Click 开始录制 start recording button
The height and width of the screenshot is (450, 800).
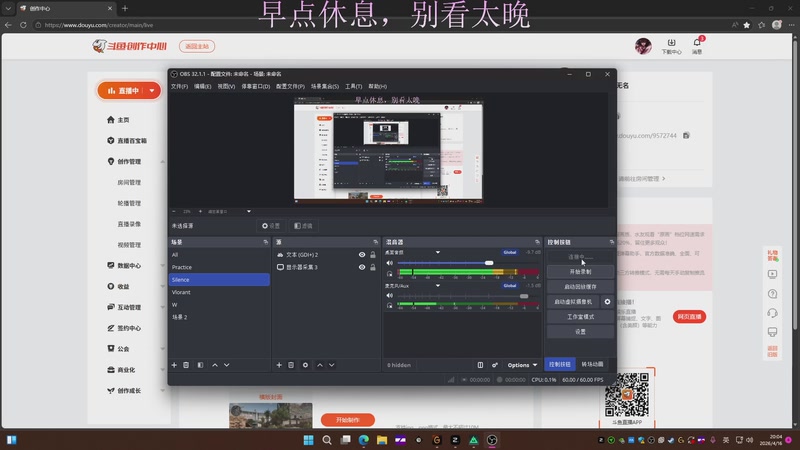coord(580,272)
